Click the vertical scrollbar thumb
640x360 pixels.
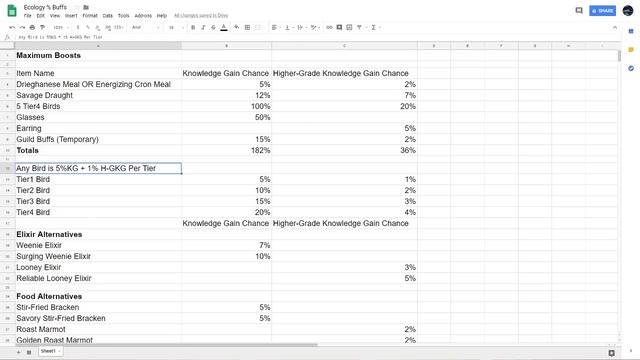(619, 56)
